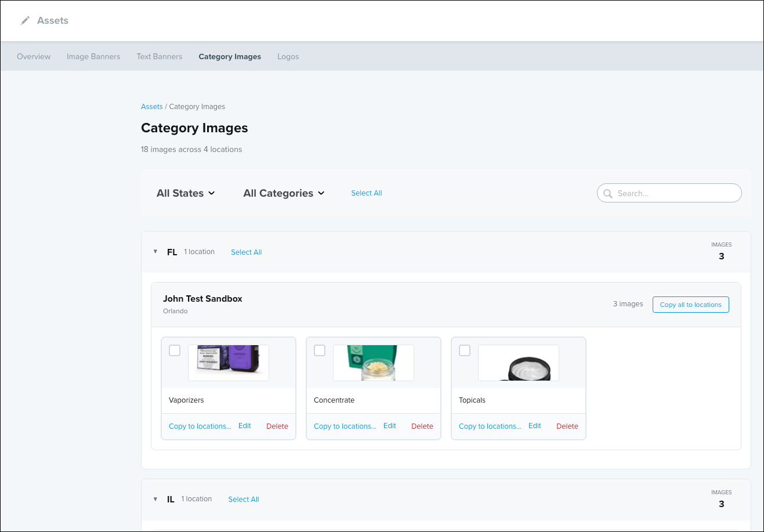Check the Topicals image checkbox
This screenshot has height=532, width=764.
(x=465, y=350)
